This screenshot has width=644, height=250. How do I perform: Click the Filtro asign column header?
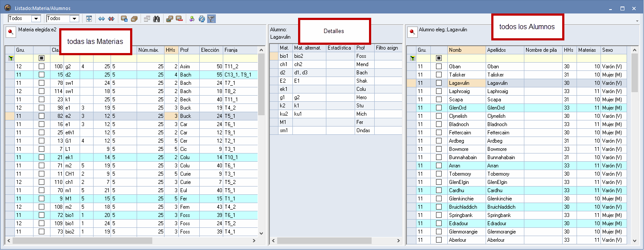(x=388, y=48)
